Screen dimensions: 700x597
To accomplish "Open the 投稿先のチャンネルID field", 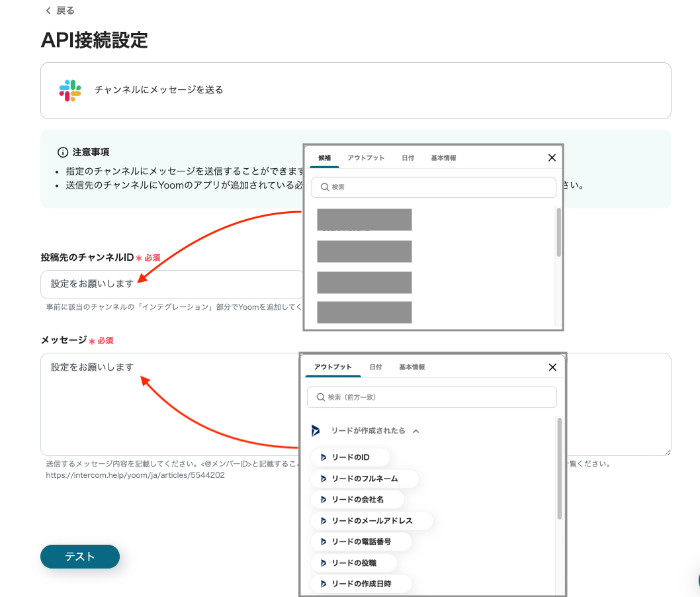I will point(172,283).
